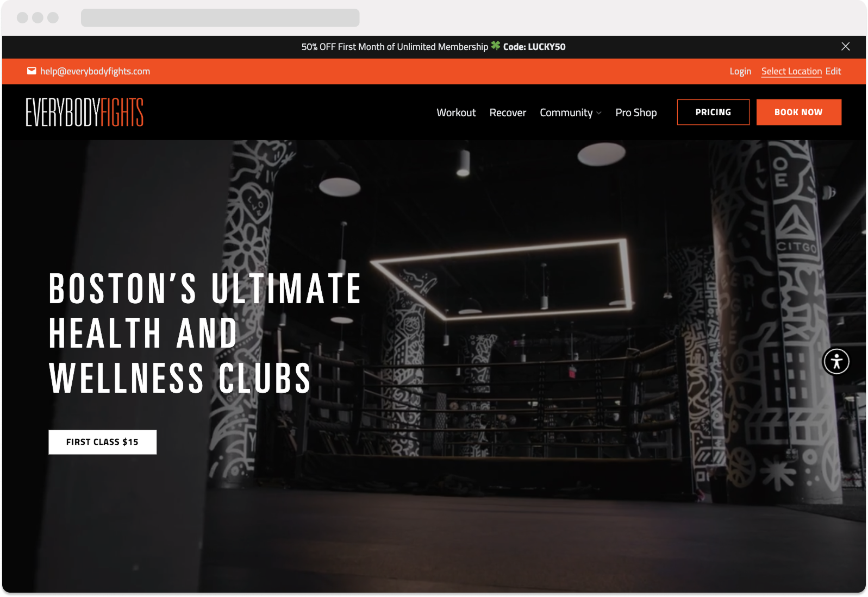Click the browser address bar
This screenshot has height=597, width=868.
click(x=220, y=18)
